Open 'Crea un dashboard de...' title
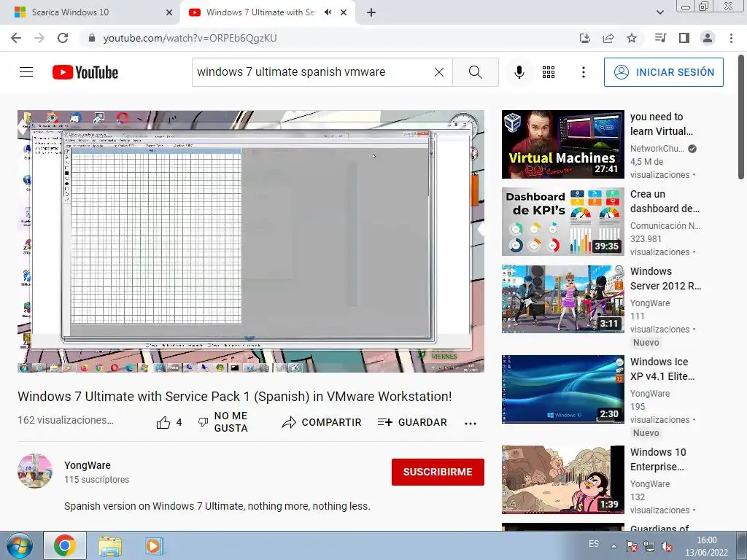This screenshot has height=560, width=747. pos(665,201)
